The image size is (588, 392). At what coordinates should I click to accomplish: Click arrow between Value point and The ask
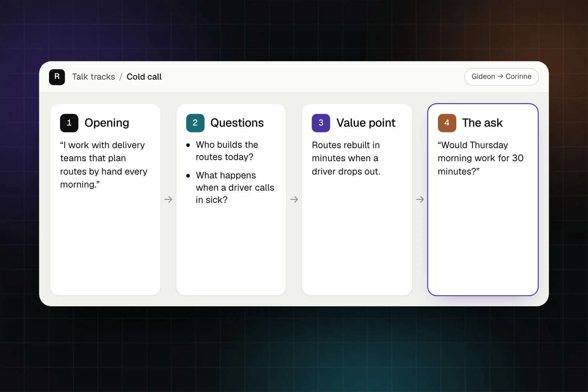pos(420,199)
